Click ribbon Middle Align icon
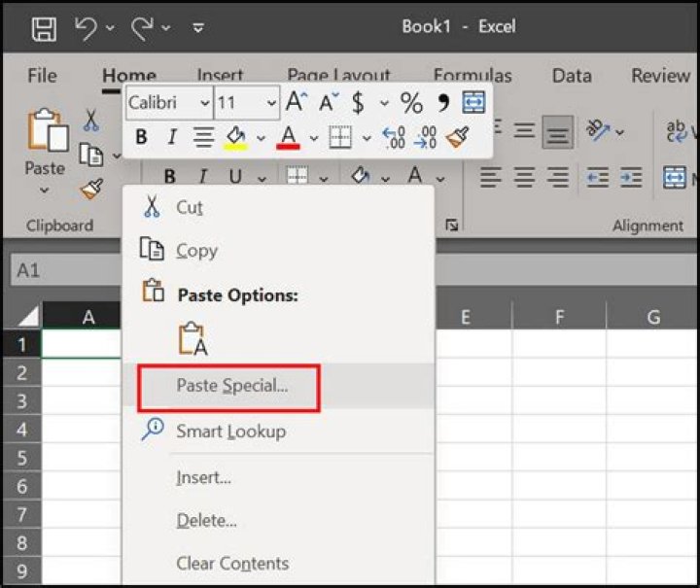Viewport: 700px width, 588px height. tap(525, 130)
